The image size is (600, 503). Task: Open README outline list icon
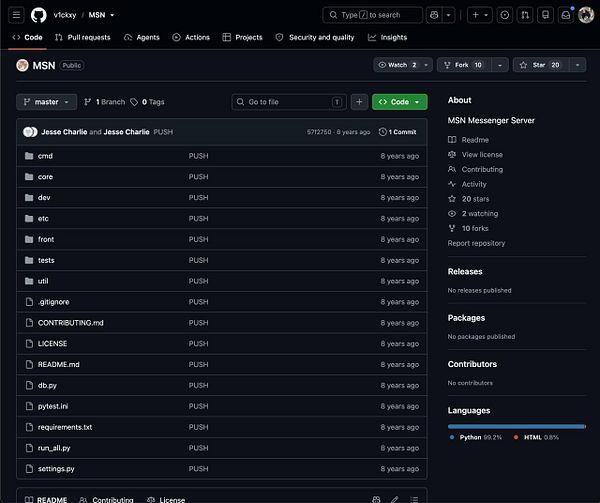(414, 499)
